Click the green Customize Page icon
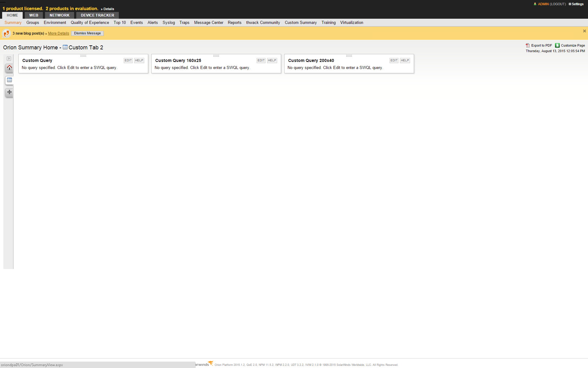 click(557, 45)
